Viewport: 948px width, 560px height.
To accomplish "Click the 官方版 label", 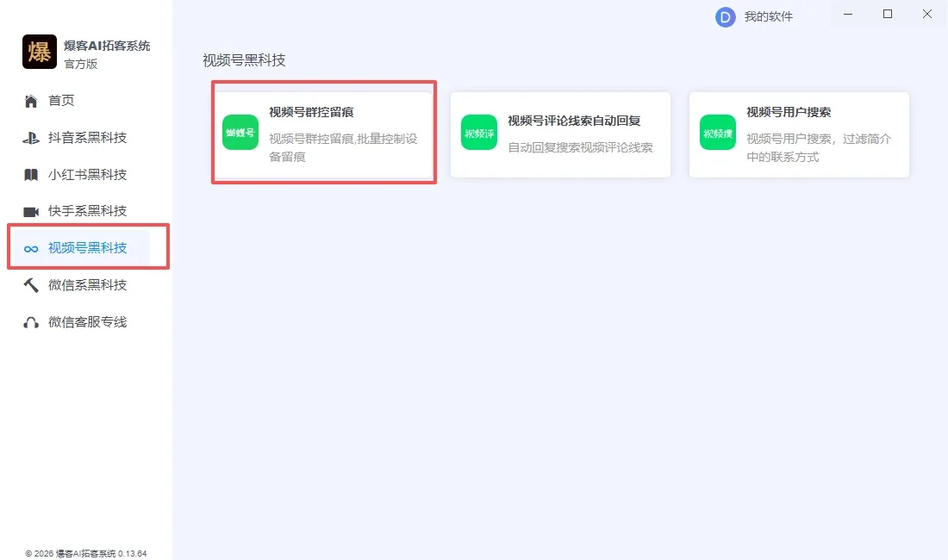I will click(80, 64).
